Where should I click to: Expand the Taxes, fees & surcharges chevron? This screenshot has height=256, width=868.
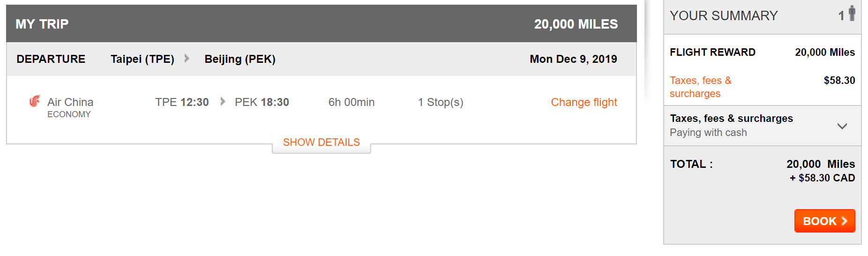pos(842,126)
